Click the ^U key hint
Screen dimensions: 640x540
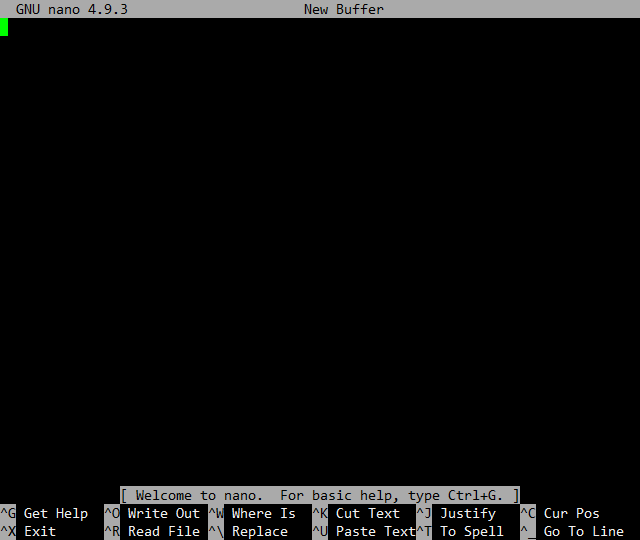coord(320,531)
